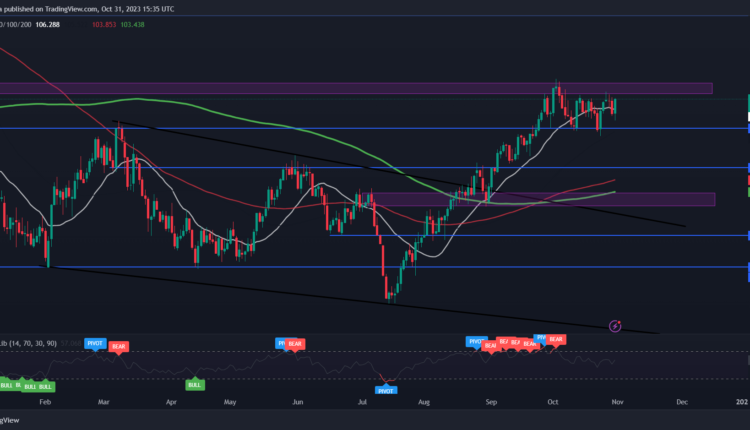750x430 pixels.
Task: Select the BEAR signal label near March
Action: pos(119,345)
